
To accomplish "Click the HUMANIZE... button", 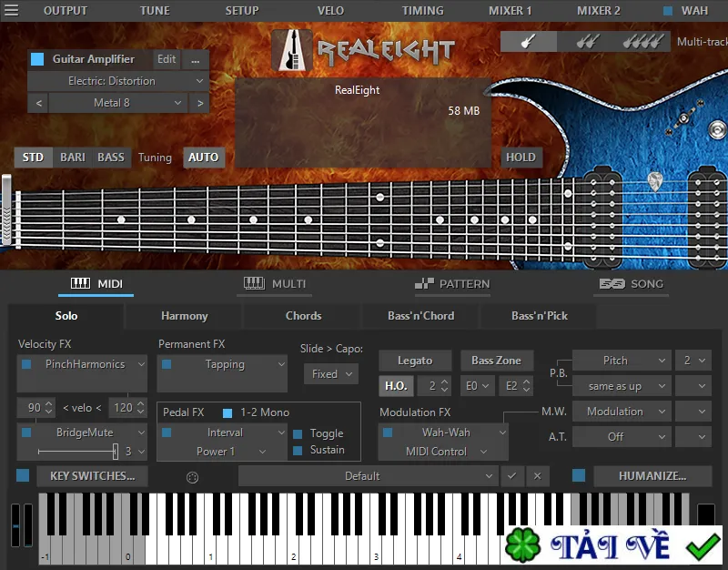I will pos(652,475).
